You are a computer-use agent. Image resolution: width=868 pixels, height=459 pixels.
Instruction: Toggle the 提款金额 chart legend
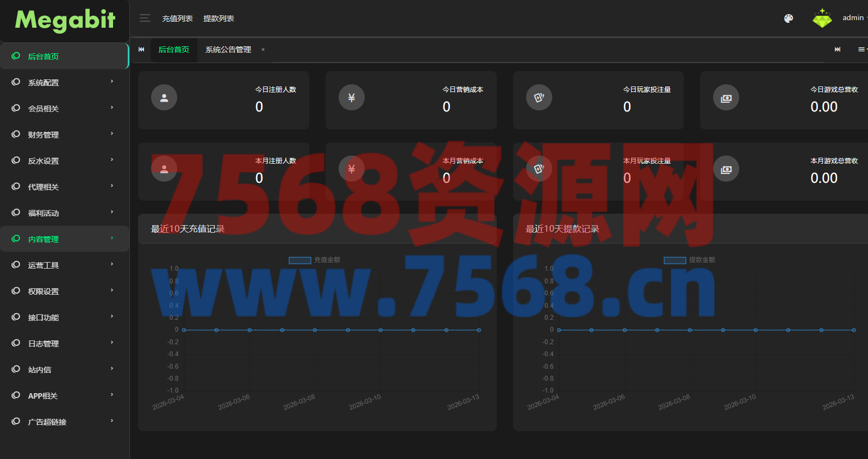pyautogui.click(x=689, y=260)
